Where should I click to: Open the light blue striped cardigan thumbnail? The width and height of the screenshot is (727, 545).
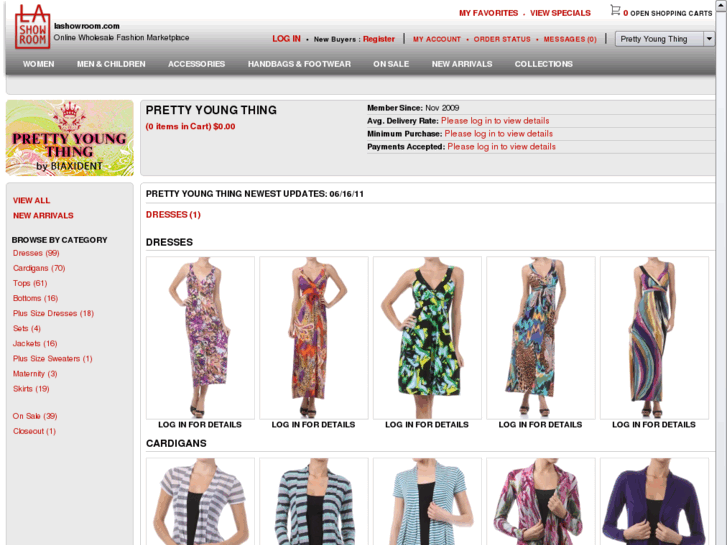427,501
